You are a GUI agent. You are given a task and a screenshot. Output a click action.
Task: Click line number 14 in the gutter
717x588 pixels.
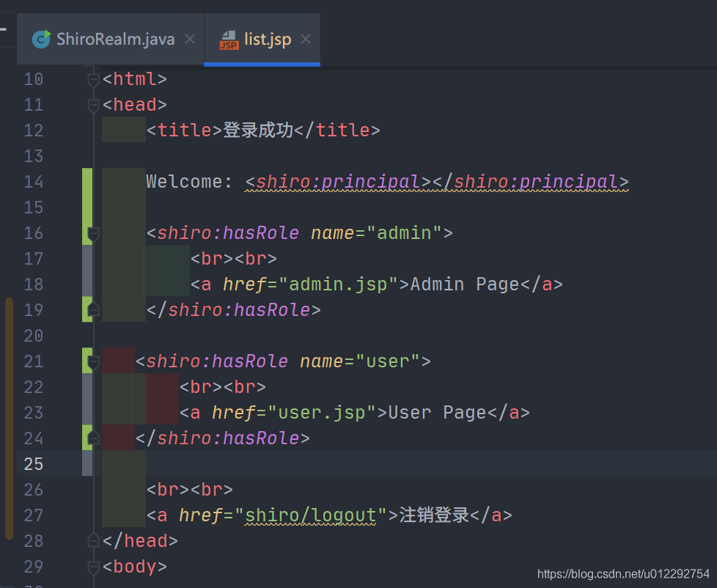click(x=34, y=182)
